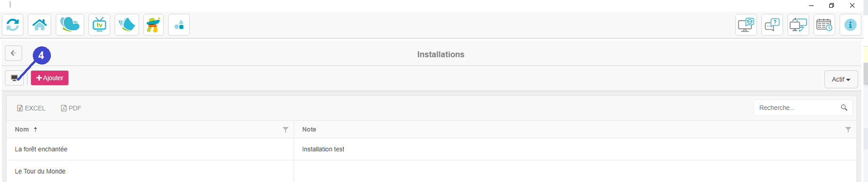The height and width of the screenshot is (182, 868).
Task: Go back with the left arrow button
Action: click(13, 53)
